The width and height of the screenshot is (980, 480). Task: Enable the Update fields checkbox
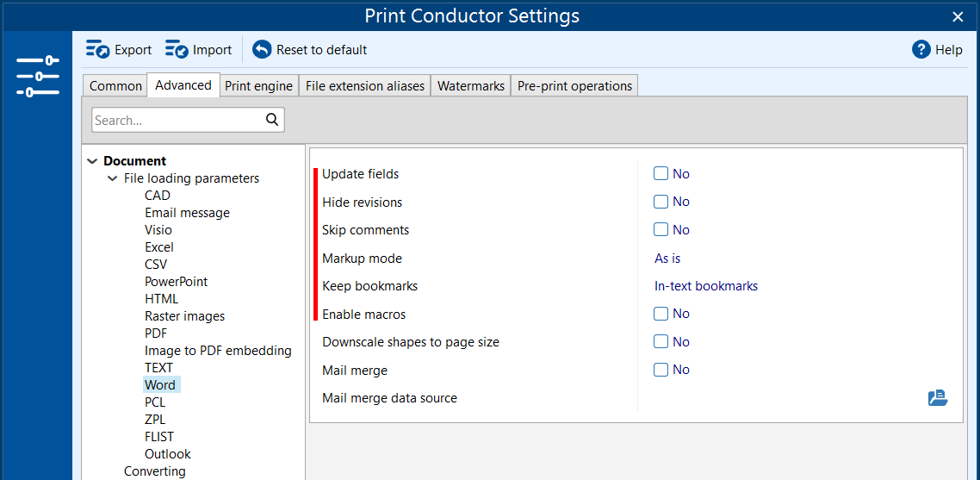pos(661,174)
